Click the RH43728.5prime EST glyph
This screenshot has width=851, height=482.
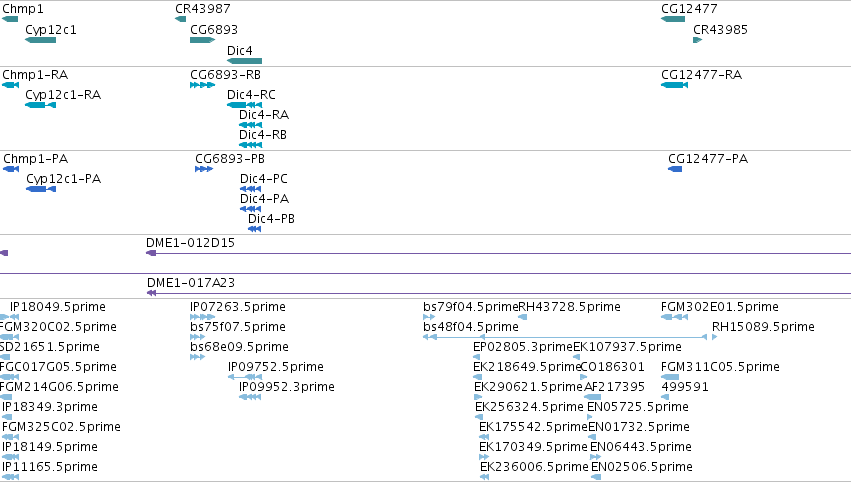523,317
